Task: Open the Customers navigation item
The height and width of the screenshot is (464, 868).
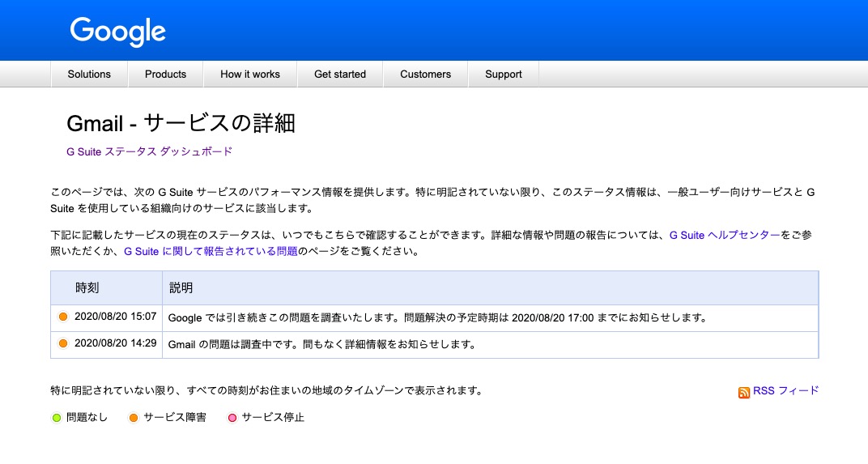Action: (x=426, y=74)
